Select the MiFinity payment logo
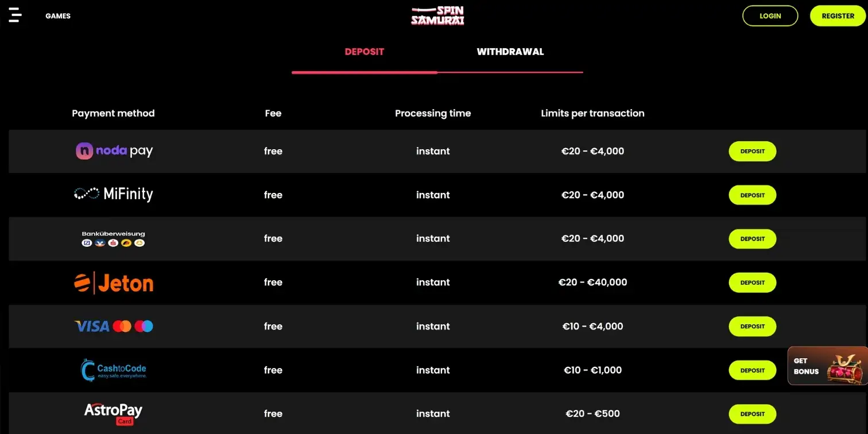 pos(114,195)
